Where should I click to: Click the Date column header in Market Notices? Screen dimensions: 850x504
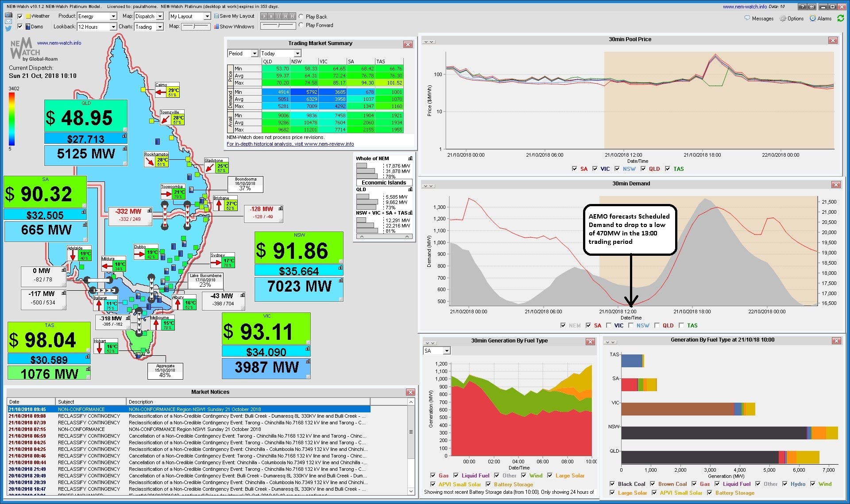tap(31, 402)
